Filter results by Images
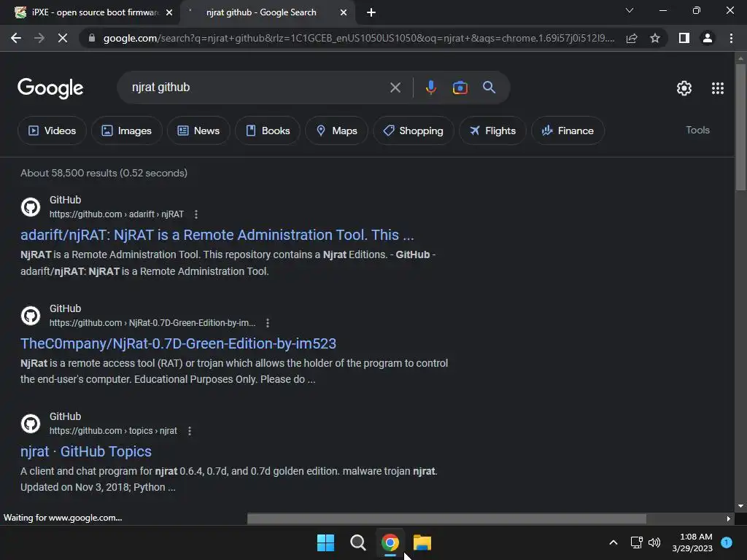 point(127,131)
